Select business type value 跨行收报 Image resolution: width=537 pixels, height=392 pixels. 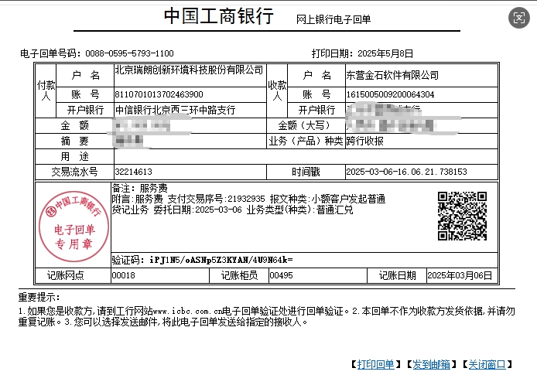coord(364,141)
